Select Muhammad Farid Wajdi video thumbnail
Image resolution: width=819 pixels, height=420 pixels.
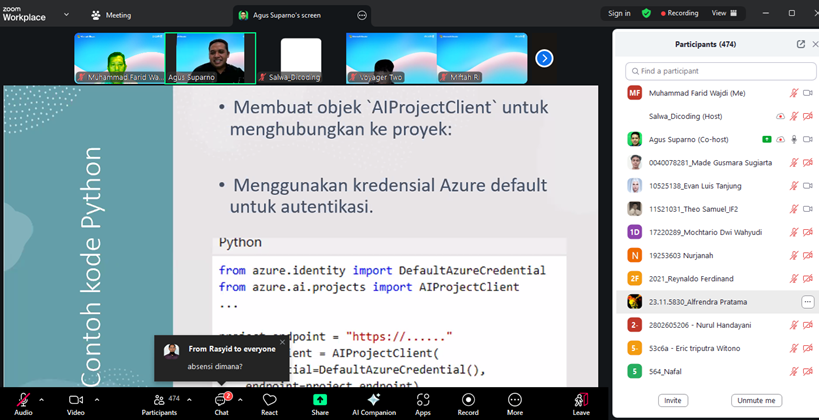point(120,58)
